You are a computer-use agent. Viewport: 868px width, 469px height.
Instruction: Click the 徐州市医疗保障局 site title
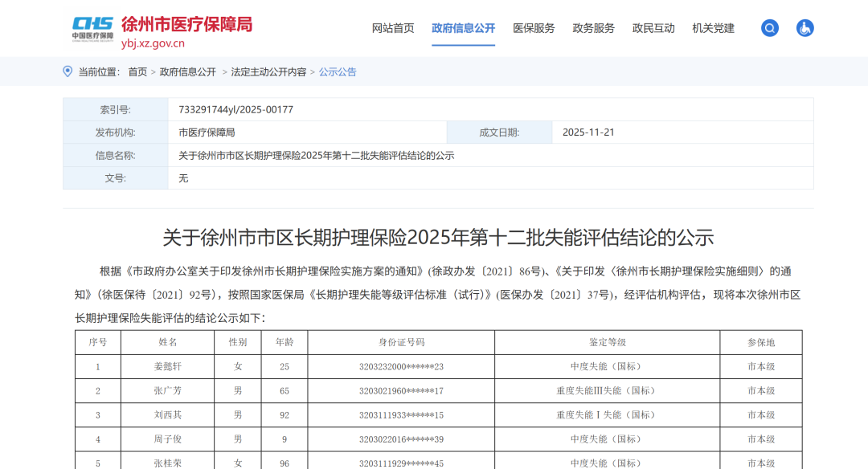[x=186, y=24]
